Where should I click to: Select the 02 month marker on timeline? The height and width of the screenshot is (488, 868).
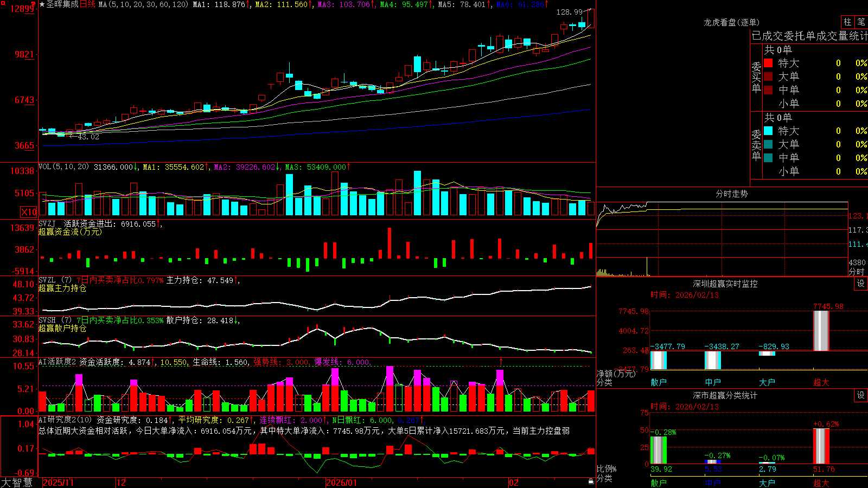coord(514,483)
